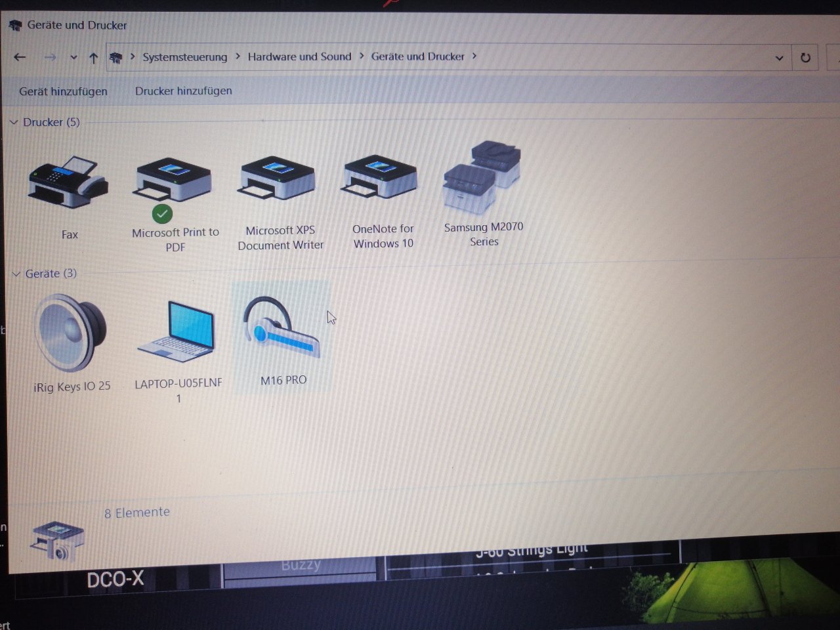Click the M16 PRO label
Viewport: 840px width, 630px height.
283,380
